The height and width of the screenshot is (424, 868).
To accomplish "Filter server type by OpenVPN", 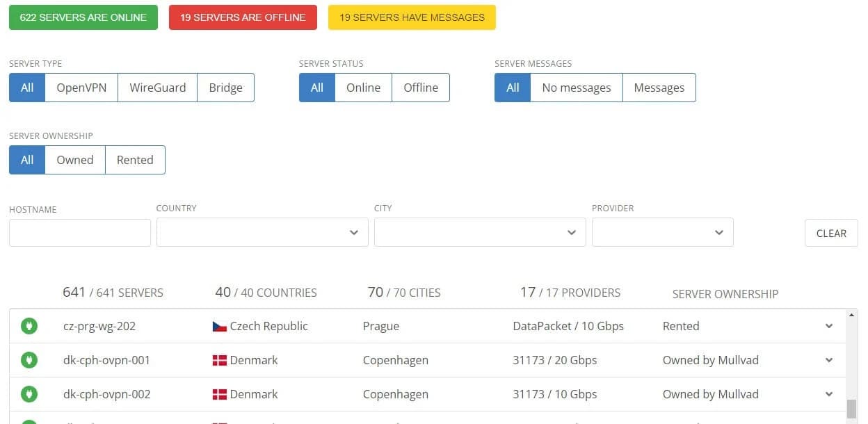I will tap(81, 88).
